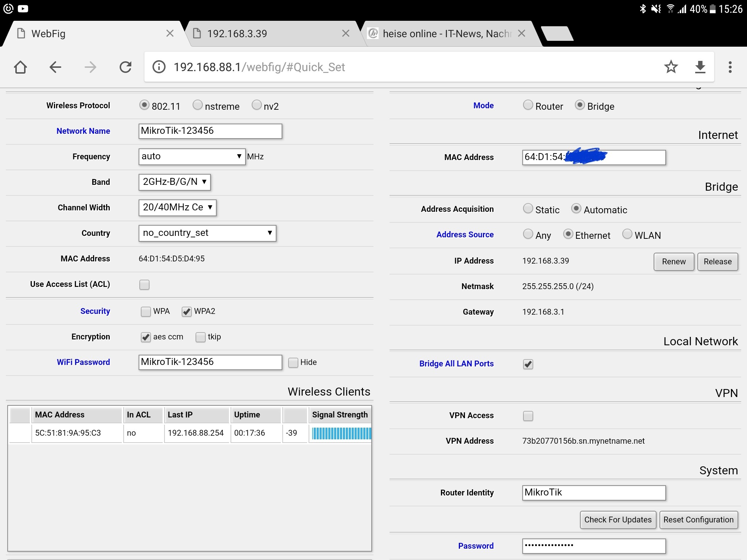Click inside the Router Identity field
The image size is (747, 560).
[x=593, y=493]
